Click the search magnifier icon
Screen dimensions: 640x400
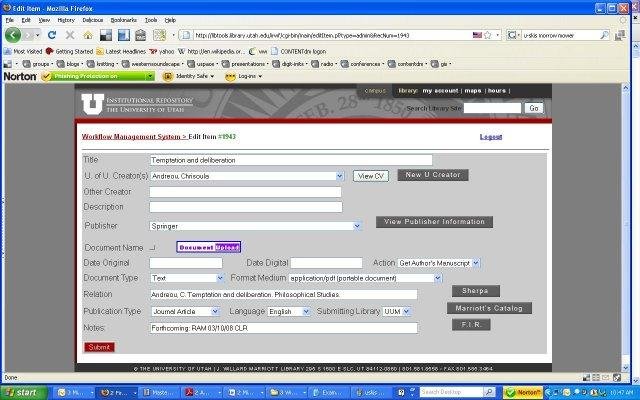(604, 36)
